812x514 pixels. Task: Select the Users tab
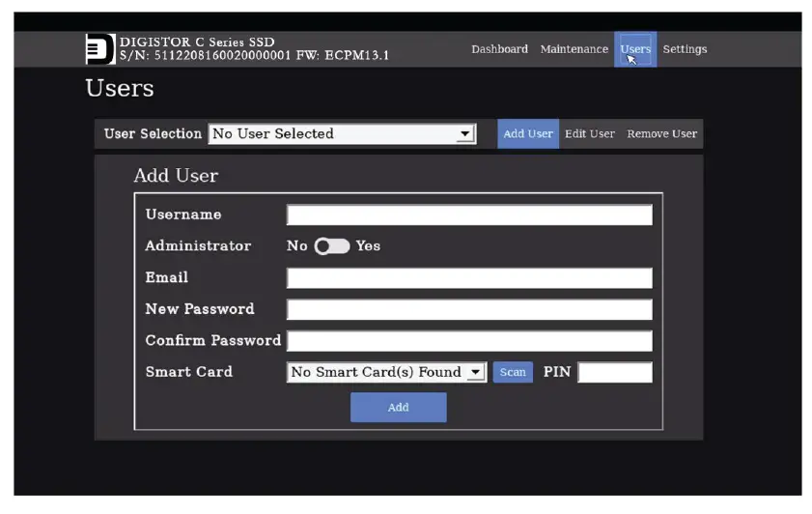coord(635,49)
